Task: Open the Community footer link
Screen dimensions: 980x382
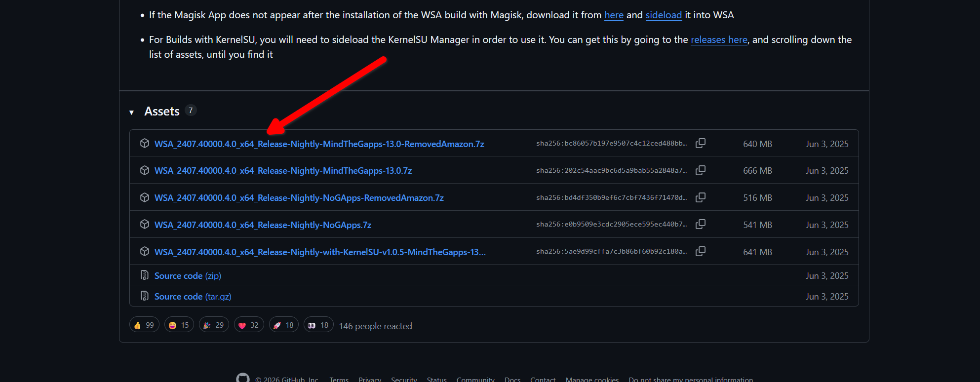Action: tap(475, 379)
